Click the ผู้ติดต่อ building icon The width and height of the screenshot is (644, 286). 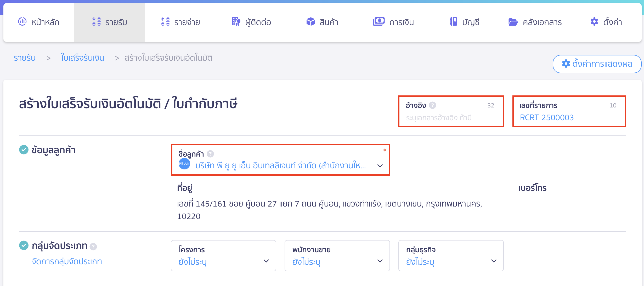point(236,21)
